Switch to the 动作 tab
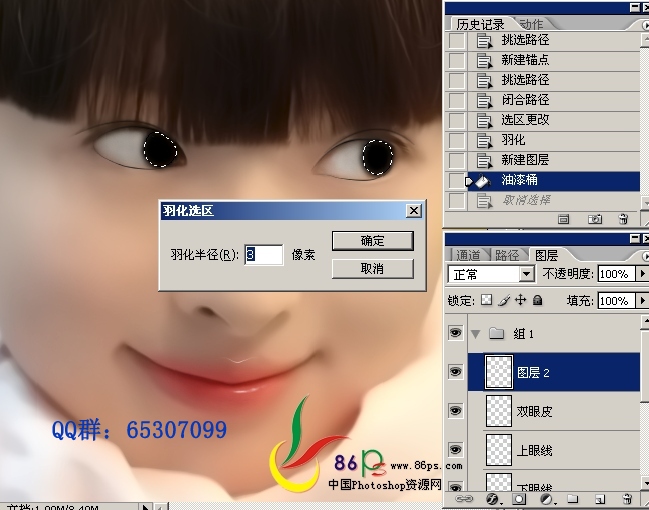Viewport: 649px width, 510px height. click(531, 24)
